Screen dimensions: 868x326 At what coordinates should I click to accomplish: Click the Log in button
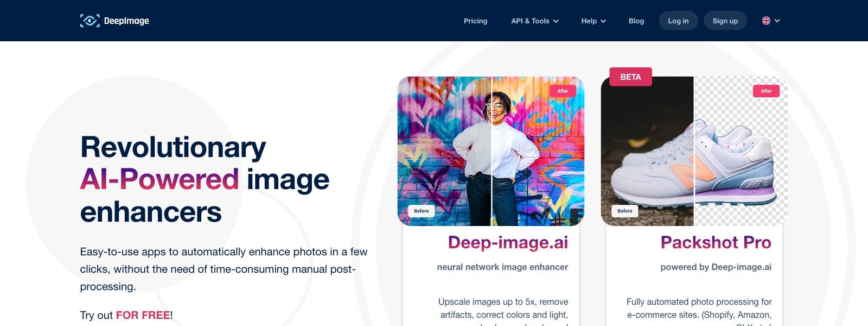coord(678,21)
